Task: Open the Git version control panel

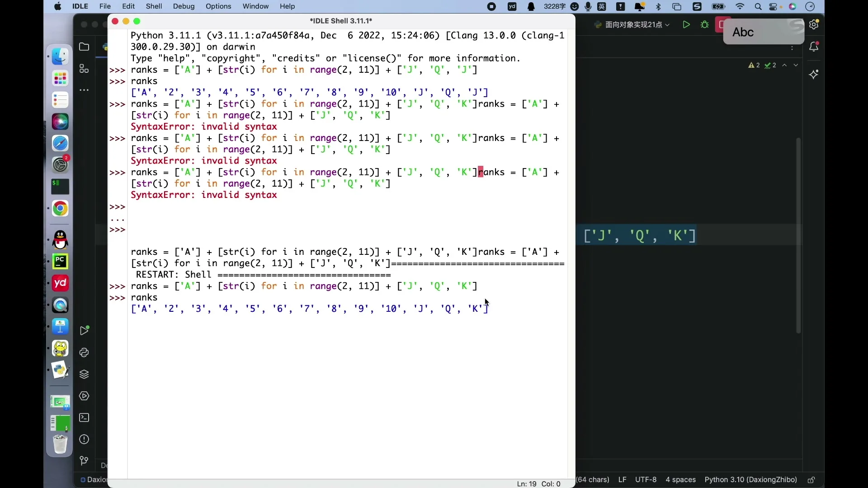Action: pyautogui.click(x=84, y=461)
